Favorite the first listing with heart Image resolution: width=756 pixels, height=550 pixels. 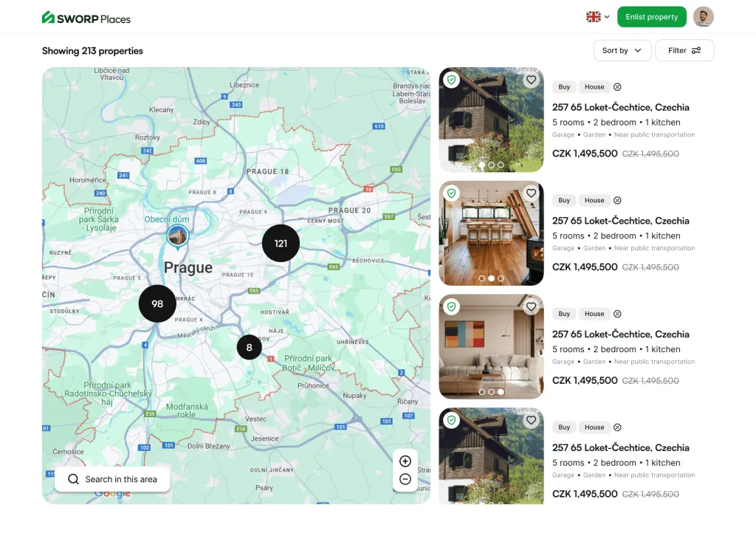(531, 80)
